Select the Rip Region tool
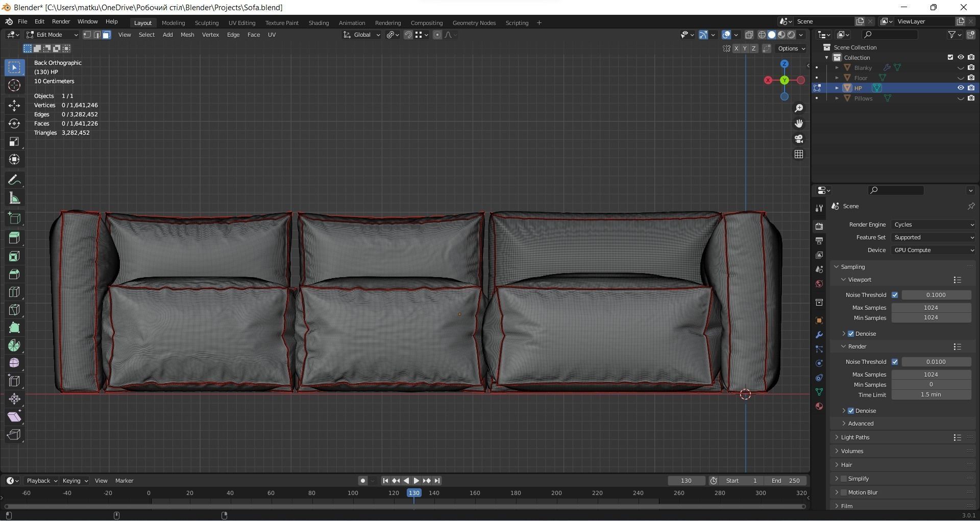This screenshot has width=980, height=521. (x=14, y=435)
